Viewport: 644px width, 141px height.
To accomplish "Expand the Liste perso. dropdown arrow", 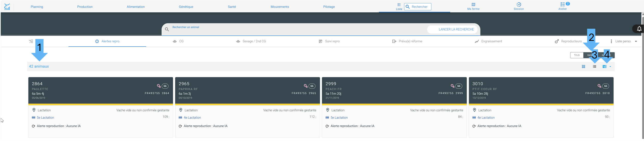I will pos(636,41).
